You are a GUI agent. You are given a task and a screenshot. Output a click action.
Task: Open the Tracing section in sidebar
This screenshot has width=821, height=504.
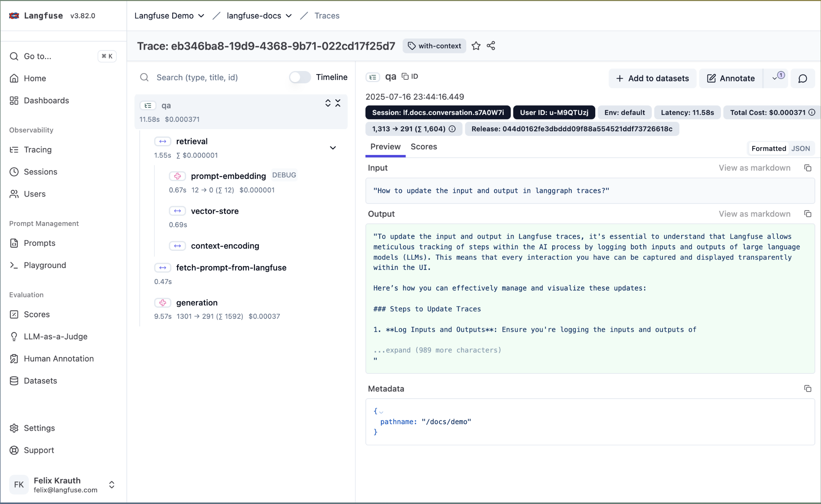pyautogui.click(x=37, y=149)
